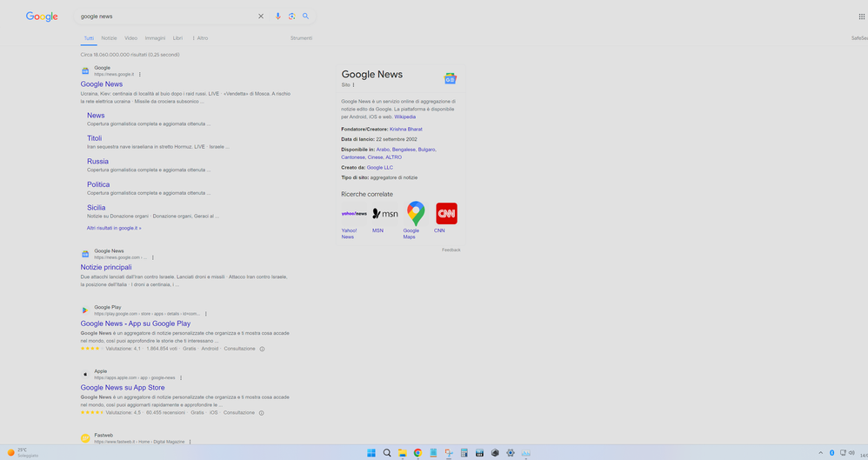Viewport: 868px width, 460px height.
Task: Open Krishna Bharat founder link
Action: [x=406, y=130]
